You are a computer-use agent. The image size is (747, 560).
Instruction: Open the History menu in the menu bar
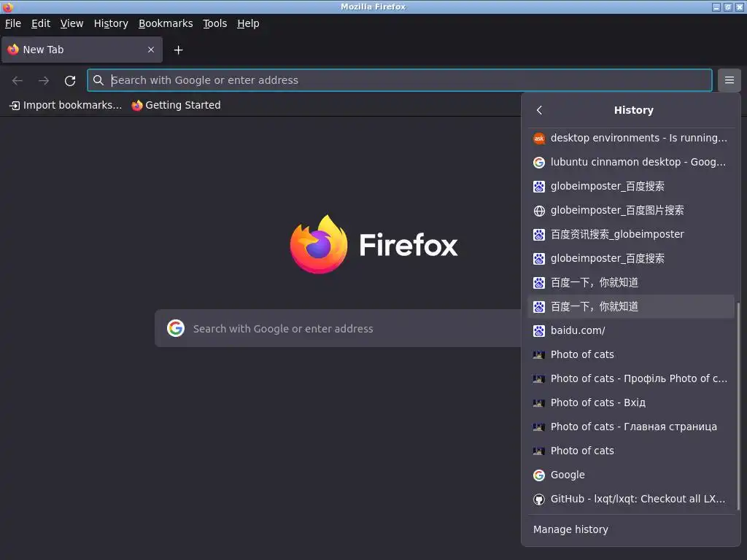111,23
